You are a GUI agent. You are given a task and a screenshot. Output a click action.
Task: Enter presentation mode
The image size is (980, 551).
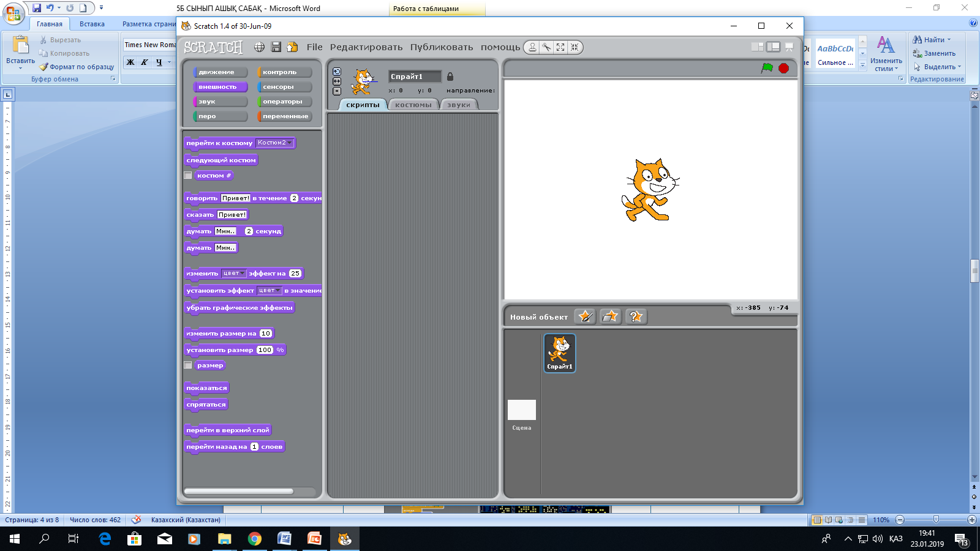click(x=790, y=47)
